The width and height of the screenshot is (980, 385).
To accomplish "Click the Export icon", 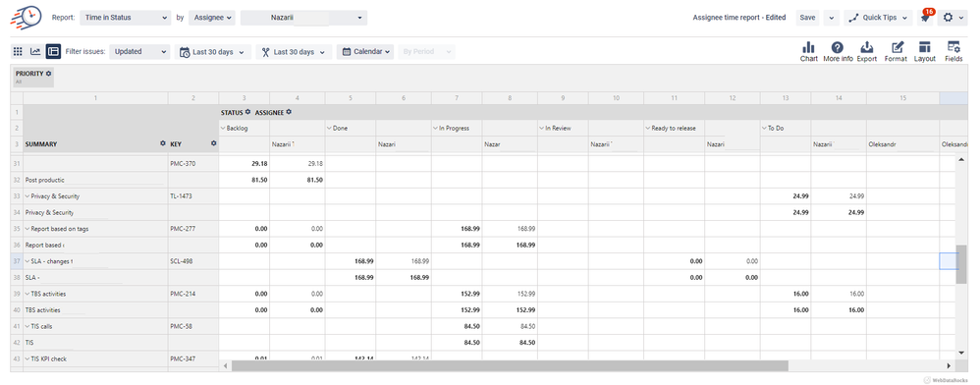I will pos(867,51).
